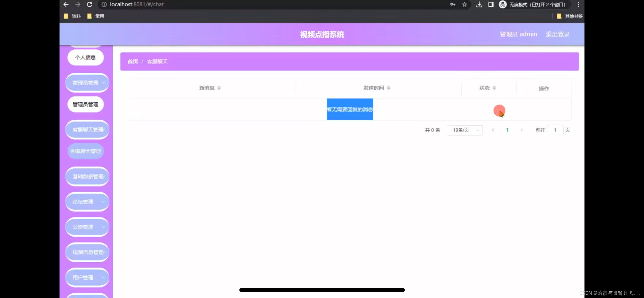Go to 首页 via breadcrumb
Screen dimensions: 644x298
[x=133, y=61]
